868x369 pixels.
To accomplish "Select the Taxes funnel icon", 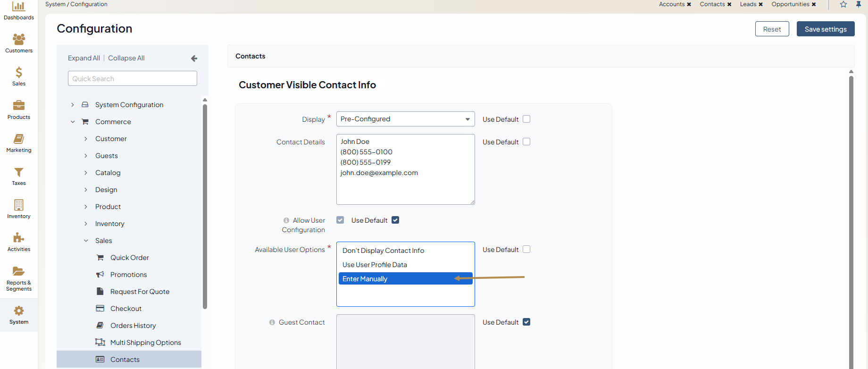I will pos(19,172).
